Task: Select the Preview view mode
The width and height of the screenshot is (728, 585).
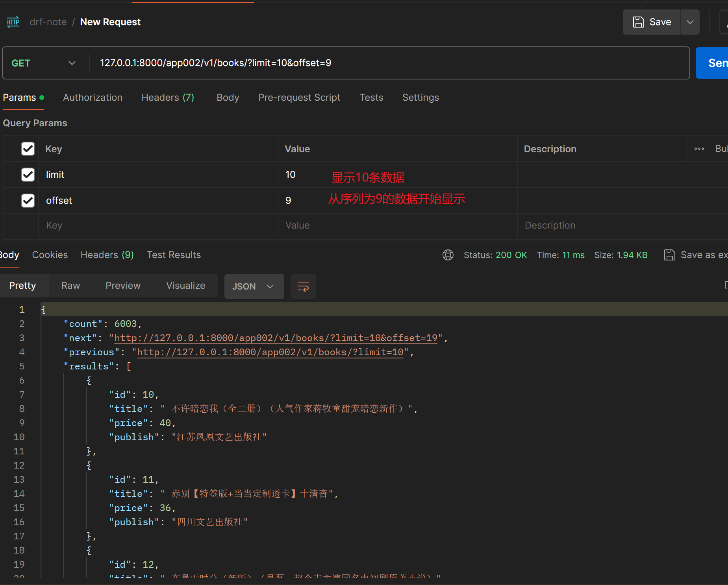Action: tap(123, 286)
